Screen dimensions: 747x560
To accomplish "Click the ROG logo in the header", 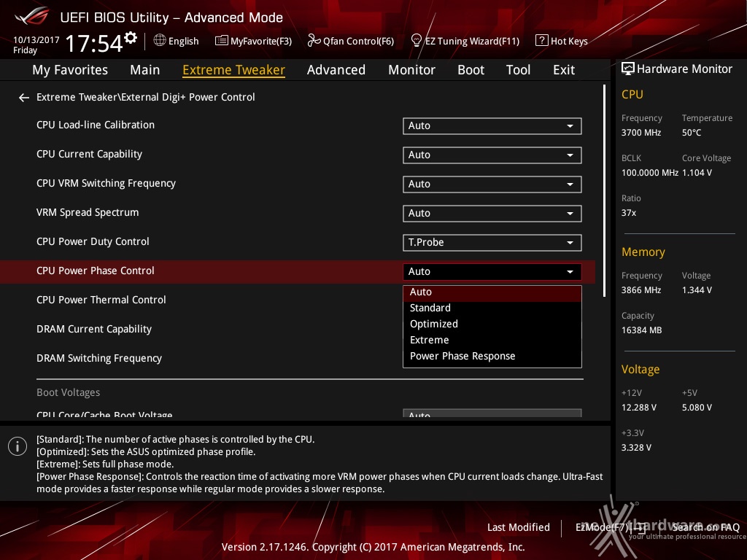I will pos(31,16).
